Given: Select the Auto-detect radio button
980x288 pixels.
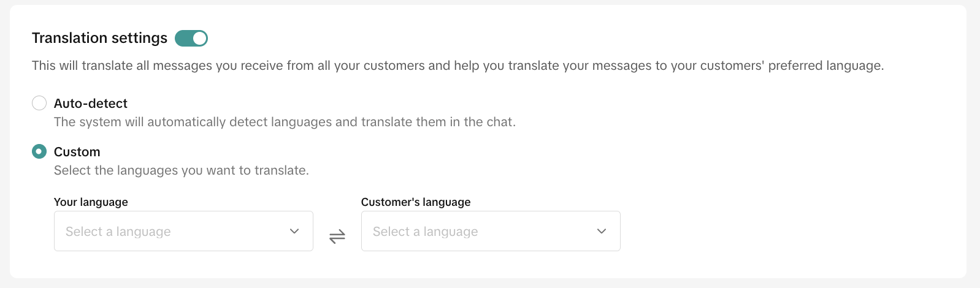Looking at the screenshot, I should click(39, 103).
